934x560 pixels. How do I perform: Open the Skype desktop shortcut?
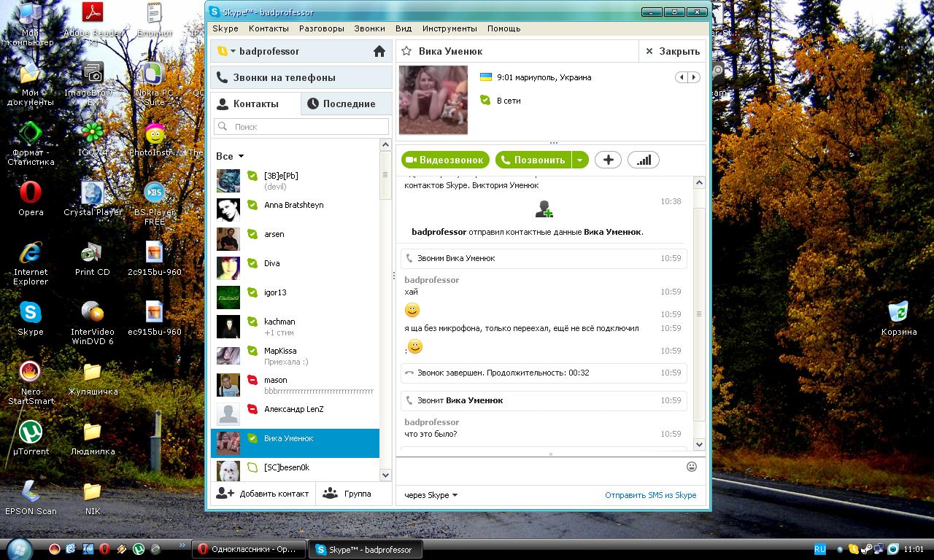(x=31, y=318)
